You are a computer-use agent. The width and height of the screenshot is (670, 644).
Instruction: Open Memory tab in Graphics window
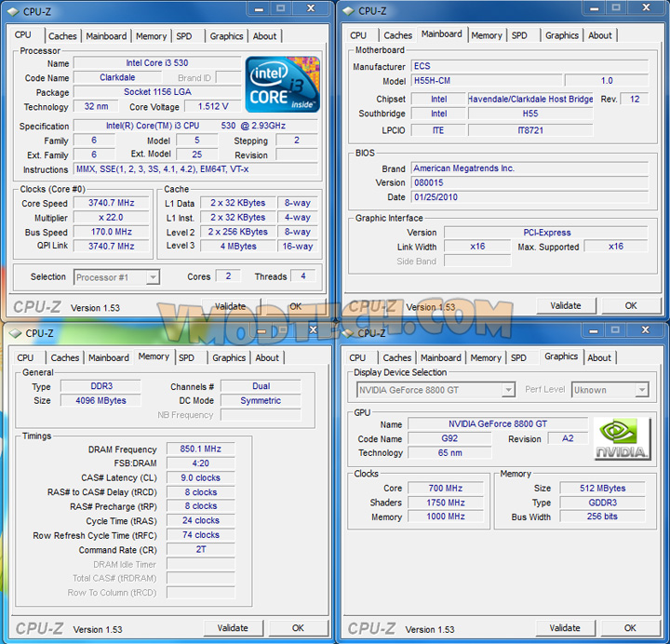tap(486, 357)
